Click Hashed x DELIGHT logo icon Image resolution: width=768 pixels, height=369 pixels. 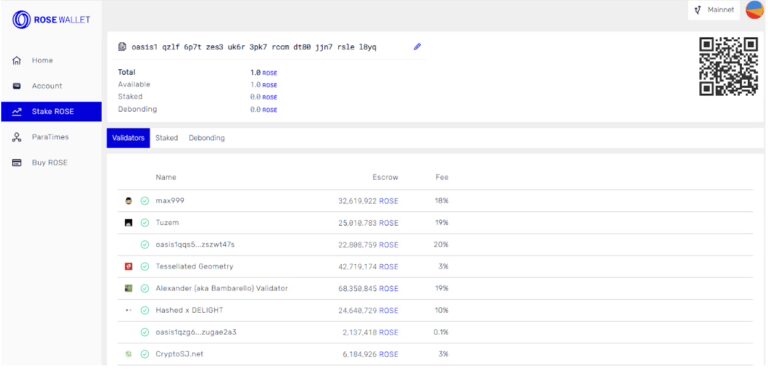click(129, 311)
